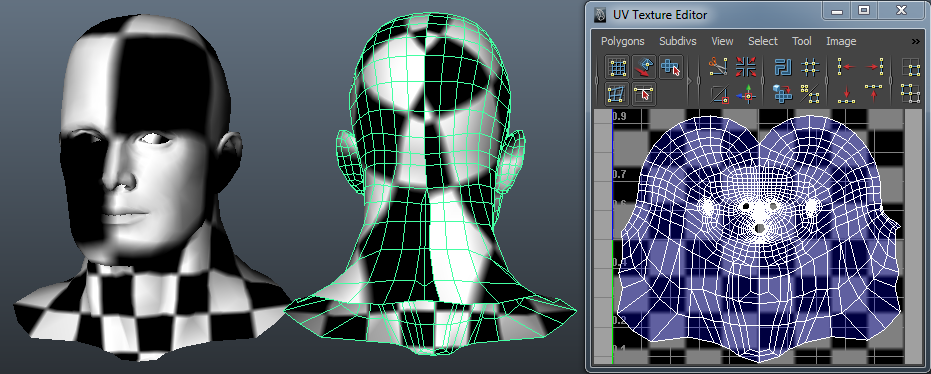Select the UV Smudge tool icon
Image resolution: width=931 pixels, height=374 pixels.
pos(618,94)
